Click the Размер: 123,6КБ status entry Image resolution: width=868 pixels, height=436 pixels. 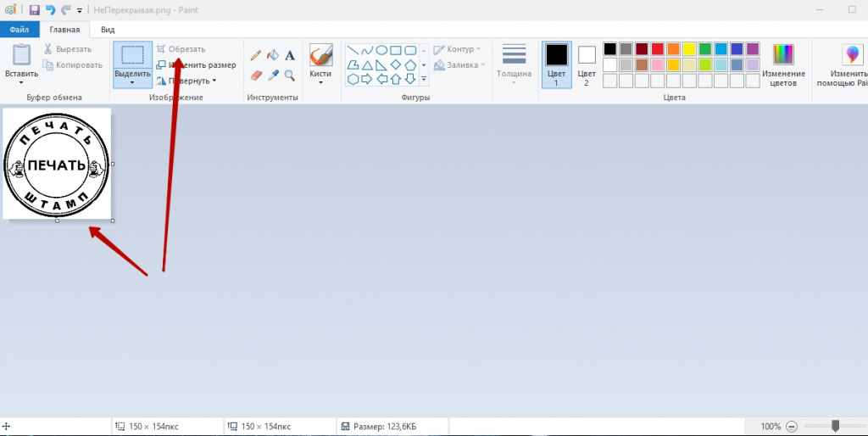[379, 427]
